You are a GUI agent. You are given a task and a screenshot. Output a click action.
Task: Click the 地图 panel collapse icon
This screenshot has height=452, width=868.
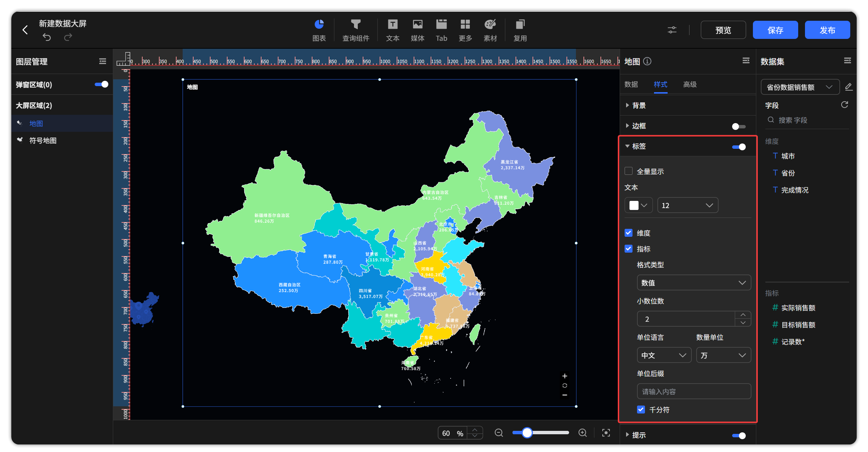[x=746, y=60]
